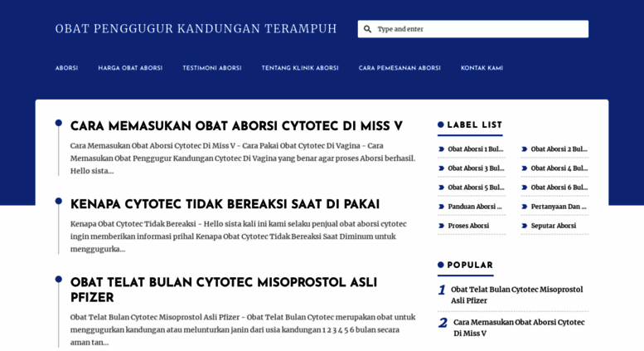Open the Aborsi menu item

tap(66, 68)
